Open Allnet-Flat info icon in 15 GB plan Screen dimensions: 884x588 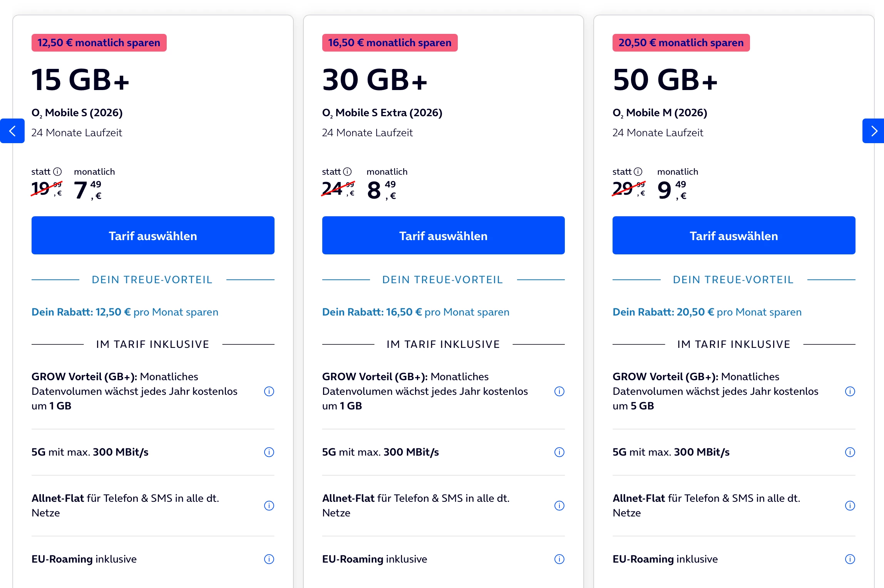[269, 506]
